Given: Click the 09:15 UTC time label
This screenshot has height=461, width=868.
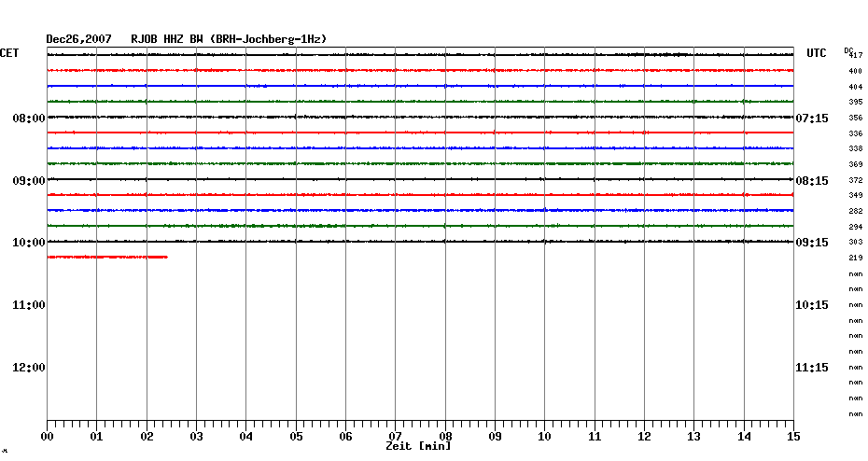Looking at the screenshot, I should (812, 243).
